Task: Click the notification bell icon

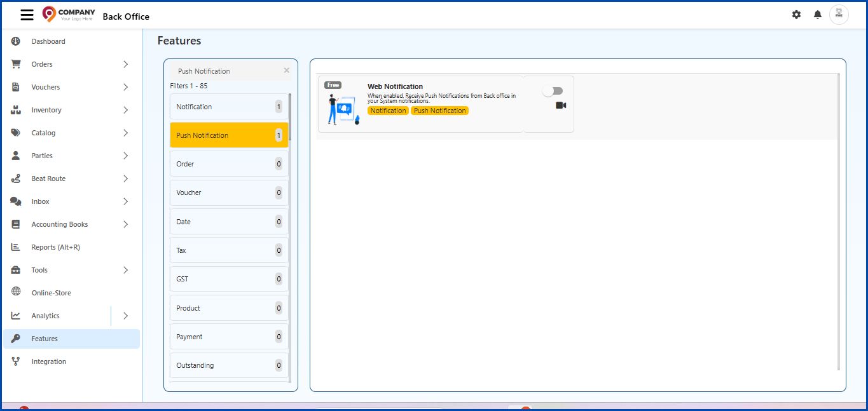Action: coord(818,15)
